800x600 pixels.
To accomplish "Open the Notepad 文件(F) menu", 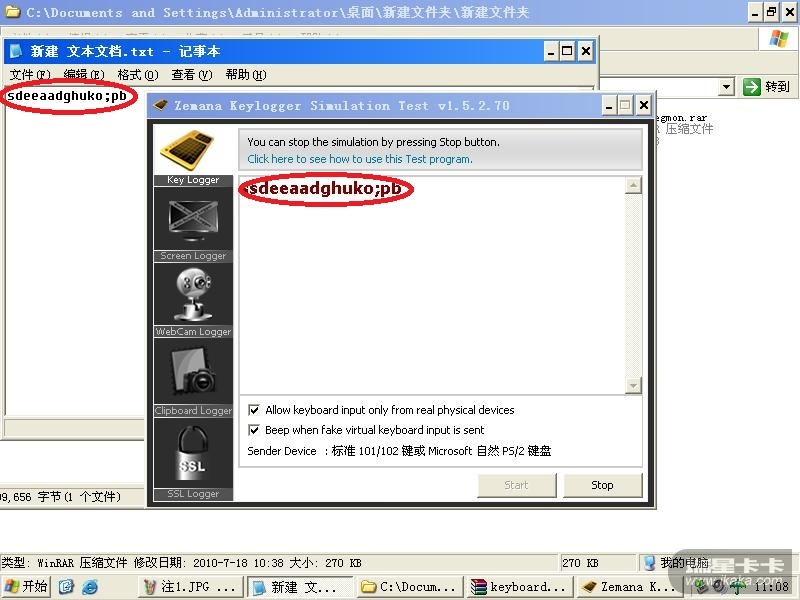I will tap(30, 75).
